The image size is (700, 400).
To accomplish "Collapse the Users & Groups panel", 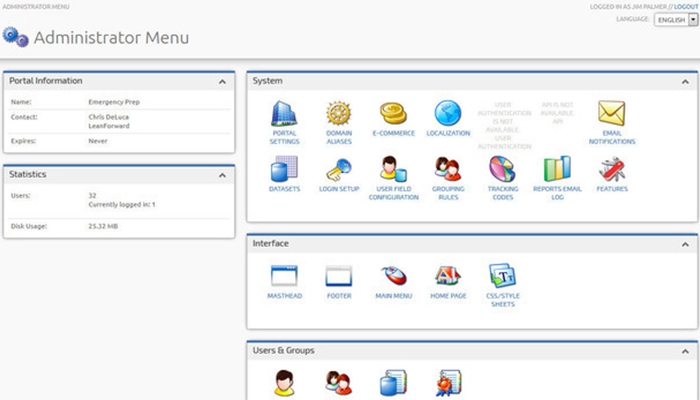I will [x=685, y=352].
